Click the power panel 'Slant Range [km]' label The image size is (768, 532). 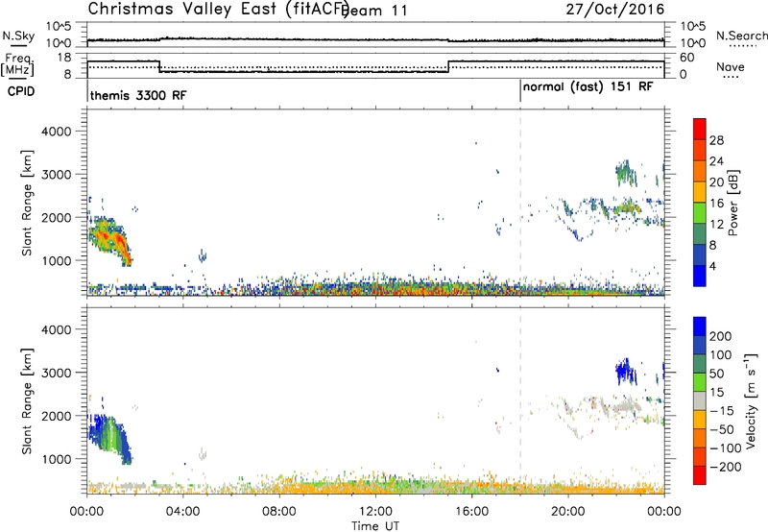click(27, 203)
